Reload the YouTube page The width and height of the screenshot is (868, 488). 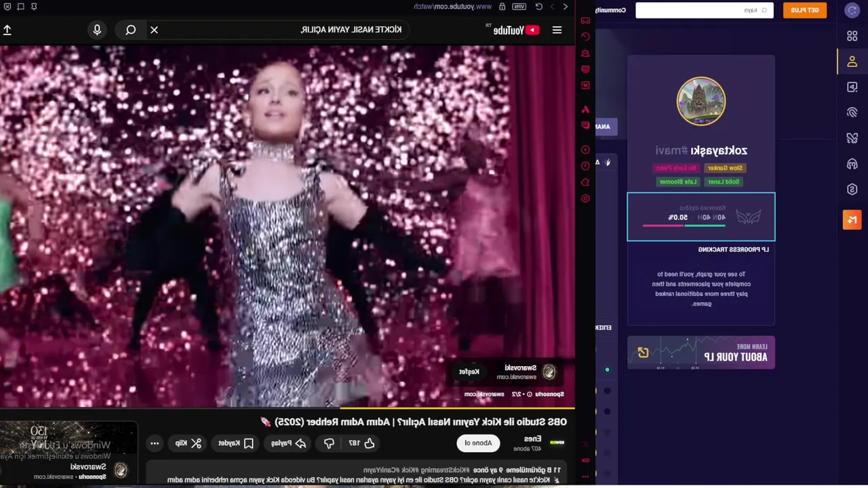pos(539,7)
